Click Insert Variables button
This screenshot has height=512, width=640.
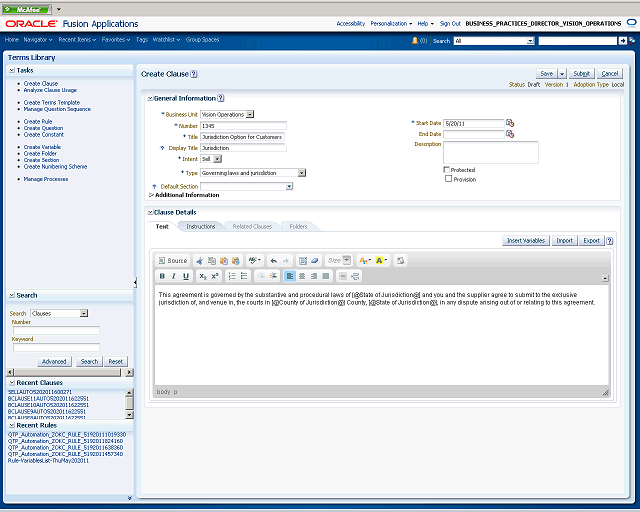coord(526,240)
